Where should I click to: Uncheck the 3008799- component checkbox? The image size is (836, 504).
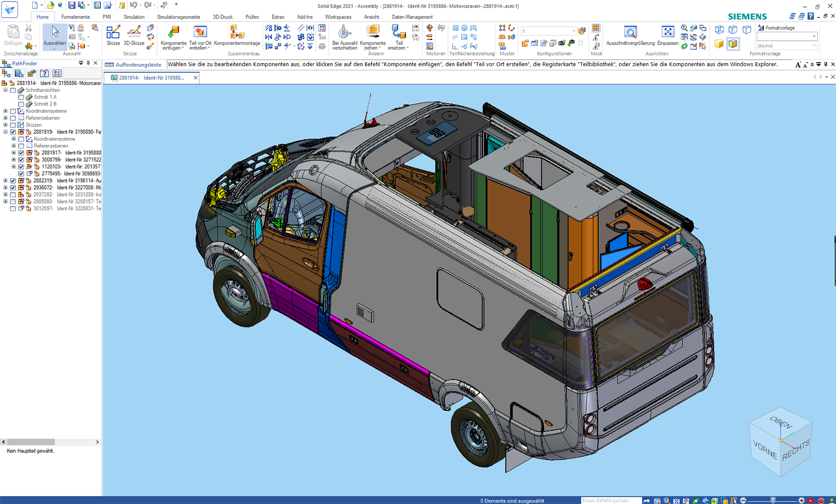21,160
